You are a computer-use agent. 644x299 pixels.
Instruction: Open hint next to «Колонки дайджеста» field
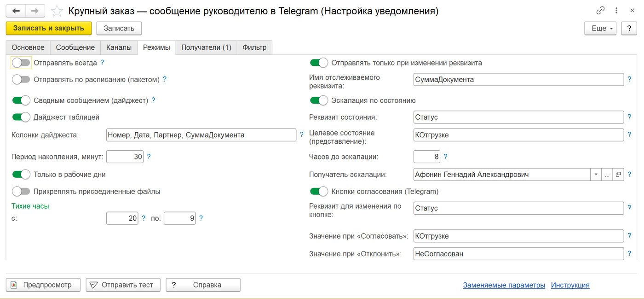click(302, 135)
